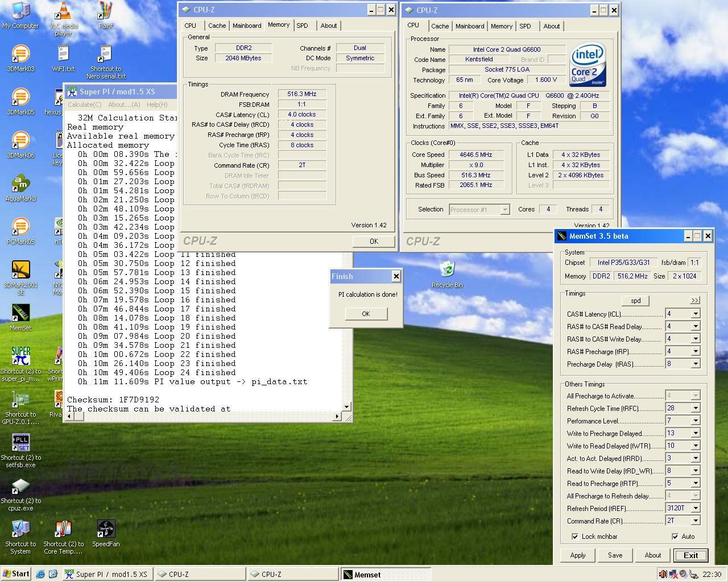This screenshot has height=582, width=728.
Task: Expand Write to Precharge Delayed dropdown
Action: 695,433
